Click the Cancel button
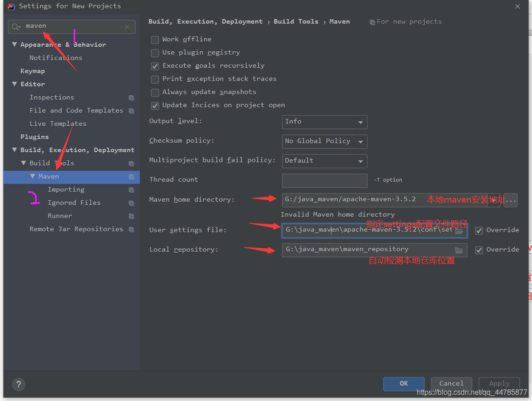The width and height of the screenshot is (532, 401). point(451,384)
